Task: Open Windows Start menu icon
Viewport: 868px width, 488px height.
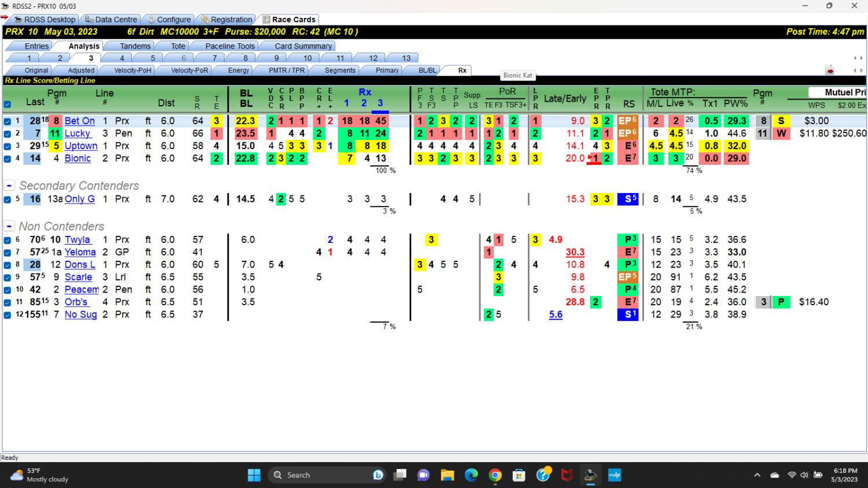Action: (254, 475)
